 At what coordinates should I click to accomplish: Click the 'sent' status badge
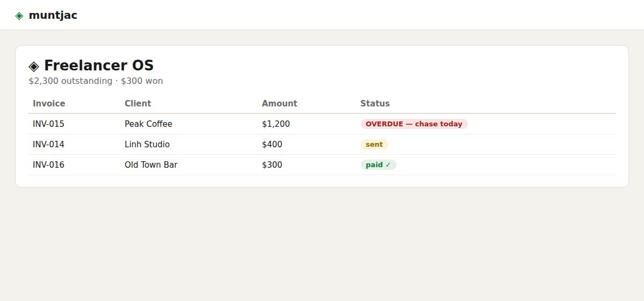click(x=375, y=145)
